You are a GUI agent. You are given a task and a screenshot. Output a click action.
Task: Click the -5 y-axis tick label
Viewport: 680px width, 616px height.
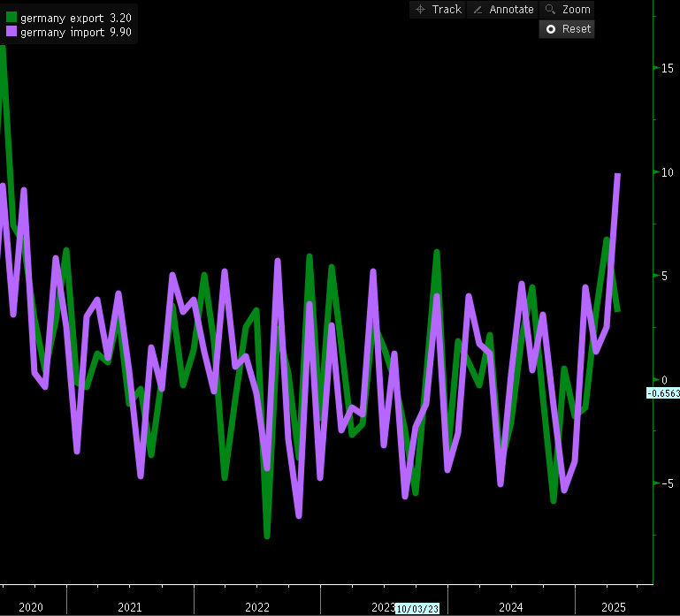(x=668, y=483)
